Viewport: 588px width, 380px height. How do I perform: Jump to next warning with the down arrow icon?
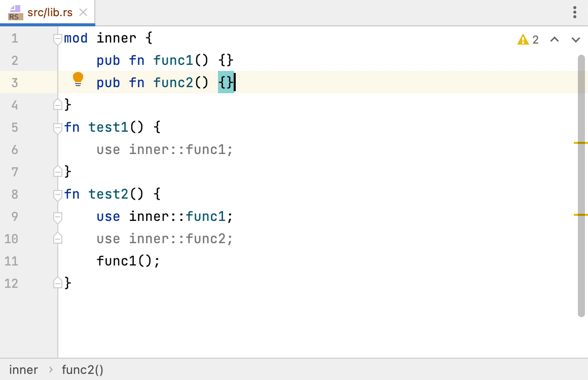(x=575, y=39)
